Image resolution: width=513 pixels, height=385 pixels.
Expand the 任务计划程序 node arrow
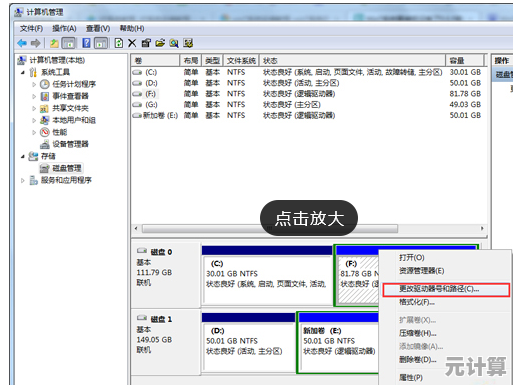[x=34, y=84]
